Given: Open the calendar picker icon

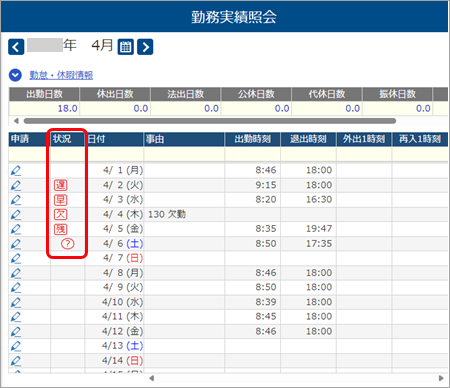Looking at the screenshot, I should pyautogui.click(x=126, y=47).
